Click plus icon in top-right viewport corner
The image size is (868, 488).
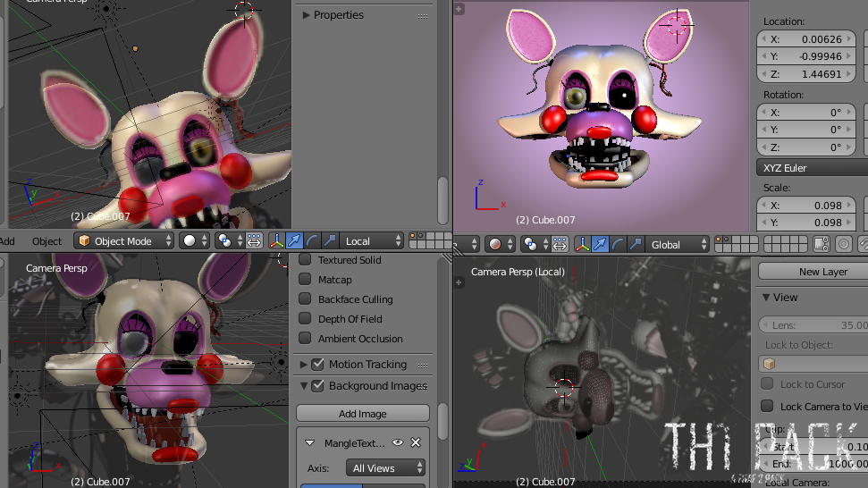(459, 9)
